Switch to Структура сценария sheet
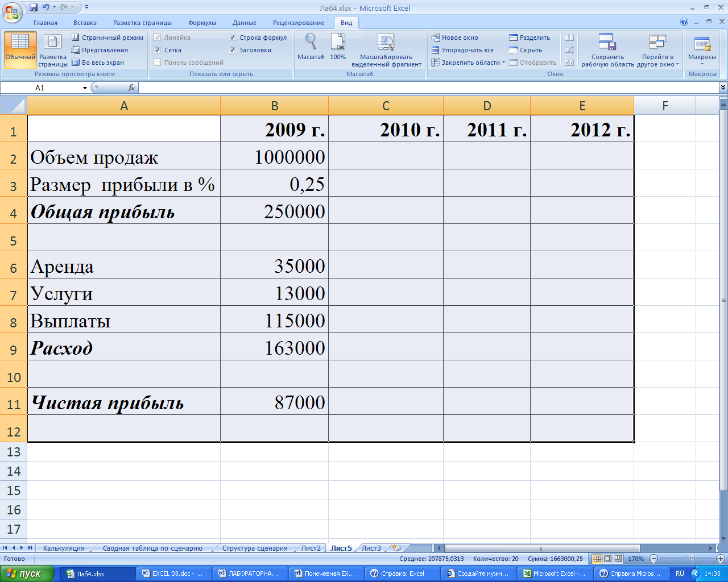Screen dimensions: 728x582 [255, 548]
